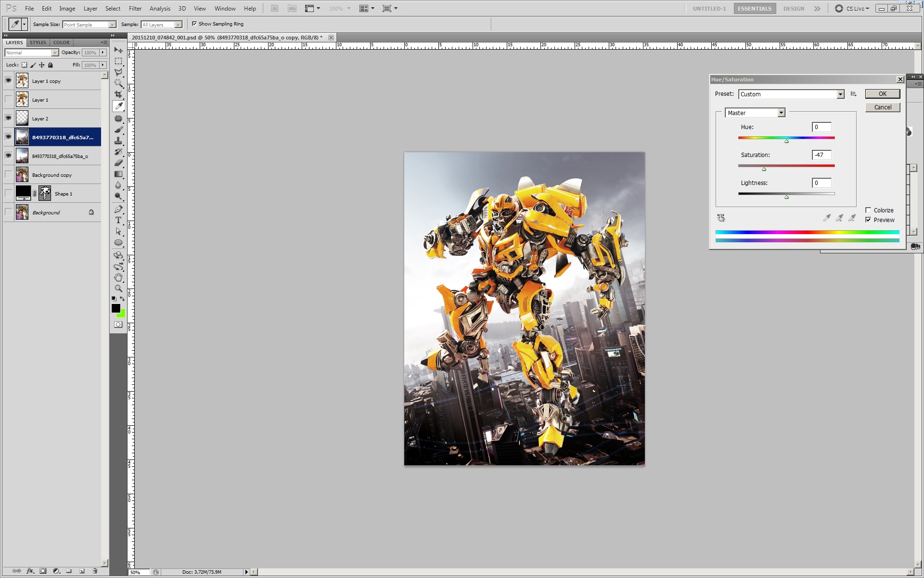Select the Pen tool

118,209
